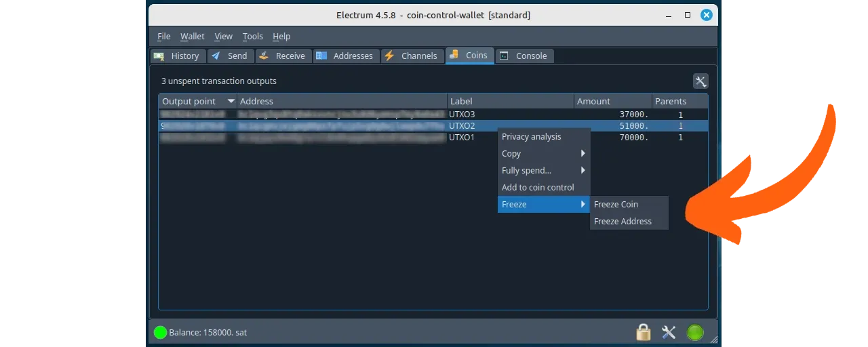Image resolution: width=868 pixels, height=347 pixels.
Task: Click the password lock icon in status bar
Action: tap(643, 332)
